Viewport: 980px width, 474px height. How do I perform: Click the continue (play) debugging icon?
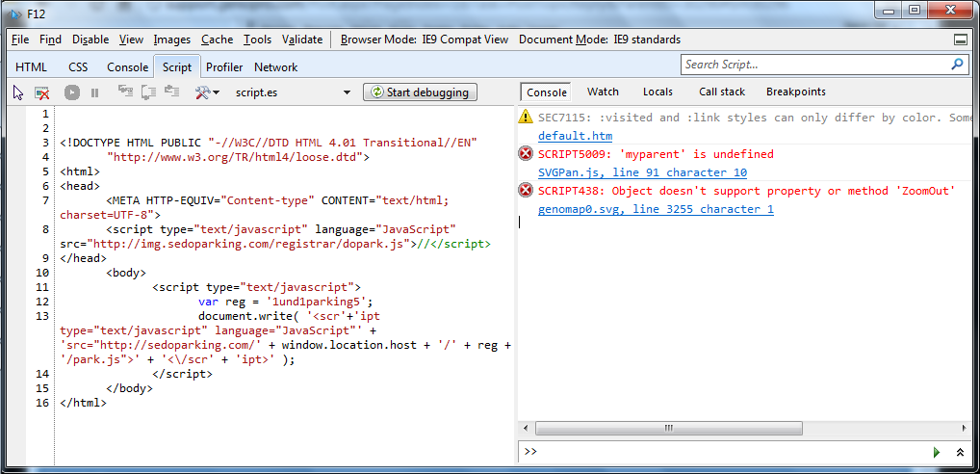click(72, 92)
